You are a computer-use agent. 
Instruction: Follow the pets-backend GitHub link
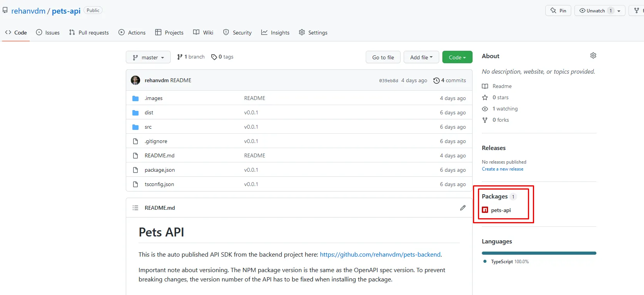pos(380,255)
